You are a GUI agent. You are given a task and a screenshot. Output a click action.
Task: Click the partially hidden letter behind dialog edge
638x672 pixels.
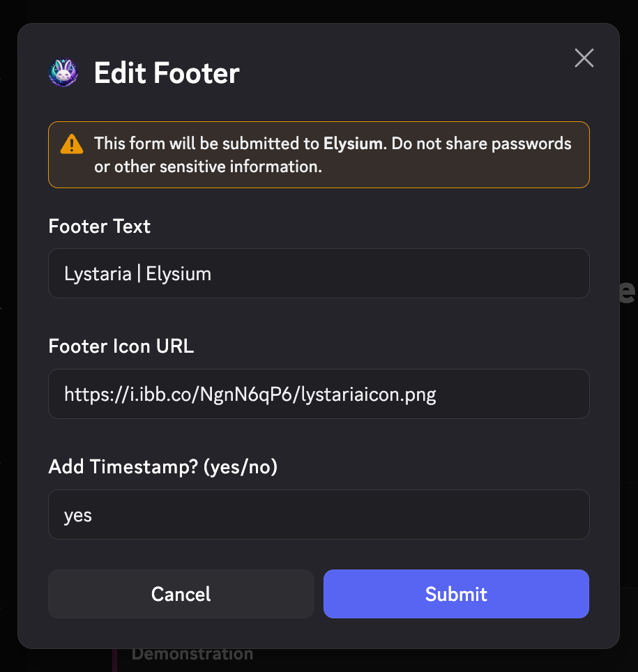click(x=628, y=292)
